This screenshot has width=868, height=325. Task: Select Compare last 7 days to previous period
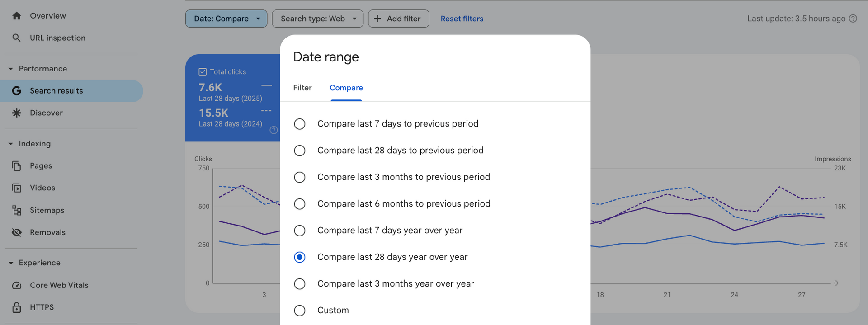point(300,124)
